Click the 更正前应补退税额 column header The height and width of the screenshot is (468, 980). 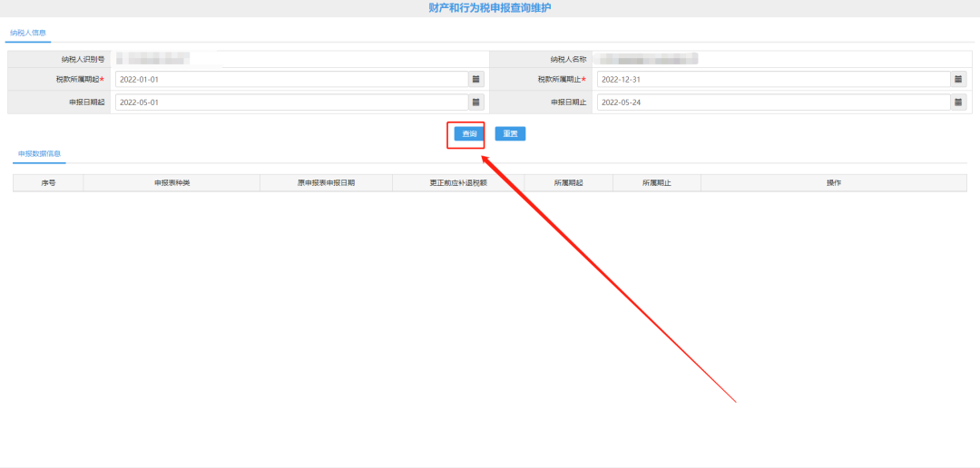(x=458, y=183)
